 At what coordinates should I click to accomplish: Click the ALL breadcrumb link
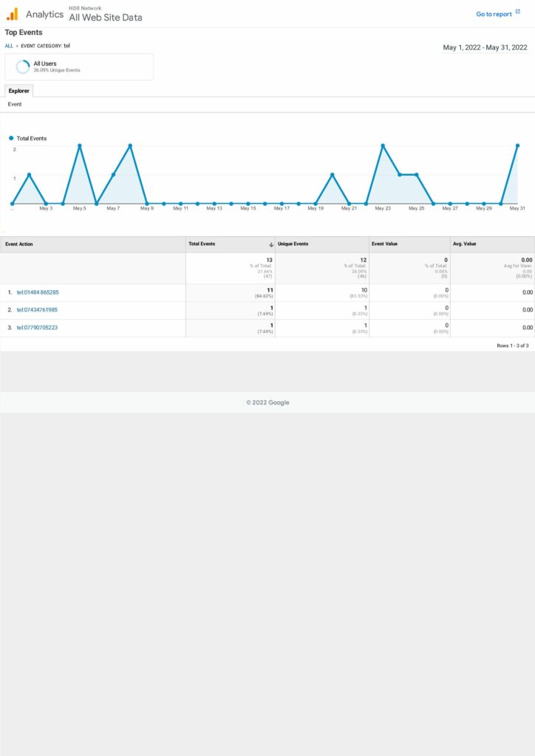point(9,46)
